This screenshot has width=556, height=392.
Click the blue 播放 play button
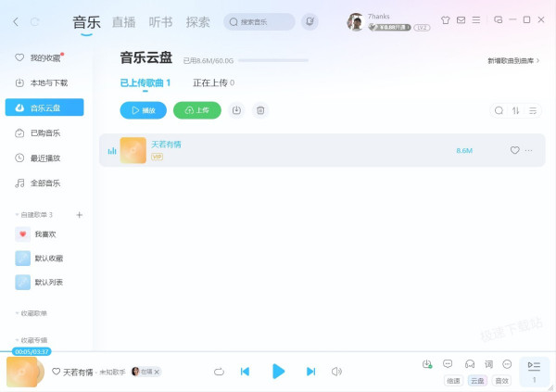pos(144,110)
